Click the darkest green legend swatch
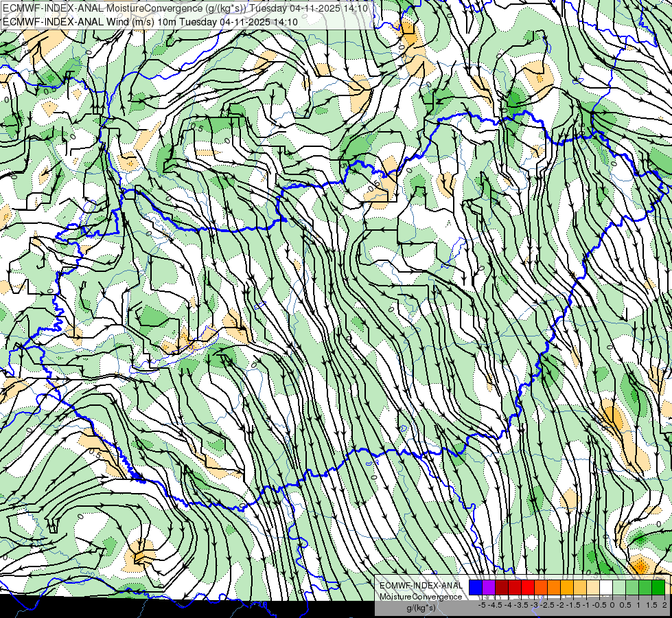 (658, 587)
